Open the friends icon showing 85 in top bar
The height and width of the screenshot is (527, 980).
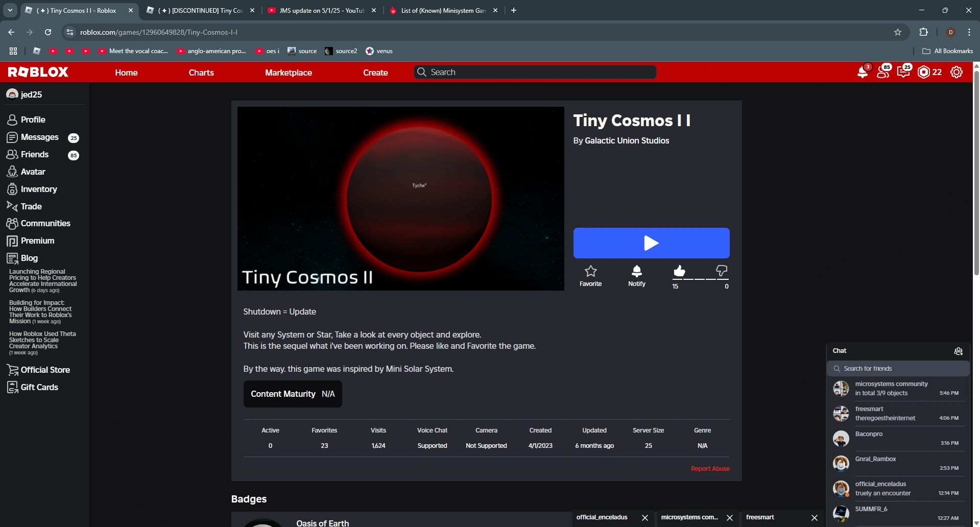click(x=882, y=72)
